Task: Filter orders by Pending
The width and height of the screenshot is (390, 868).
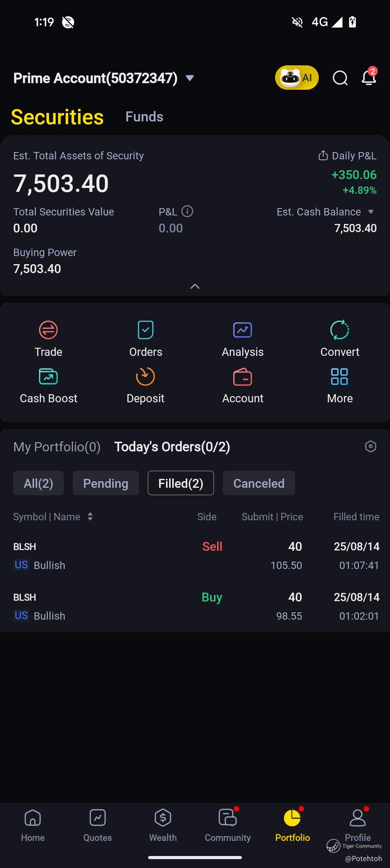Action: click(106, 483)
